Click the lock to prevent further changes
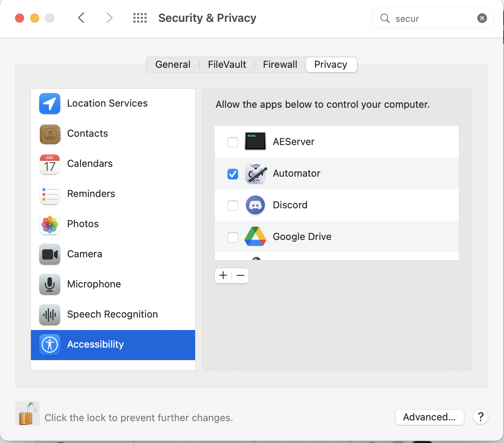 coord(27,413)
